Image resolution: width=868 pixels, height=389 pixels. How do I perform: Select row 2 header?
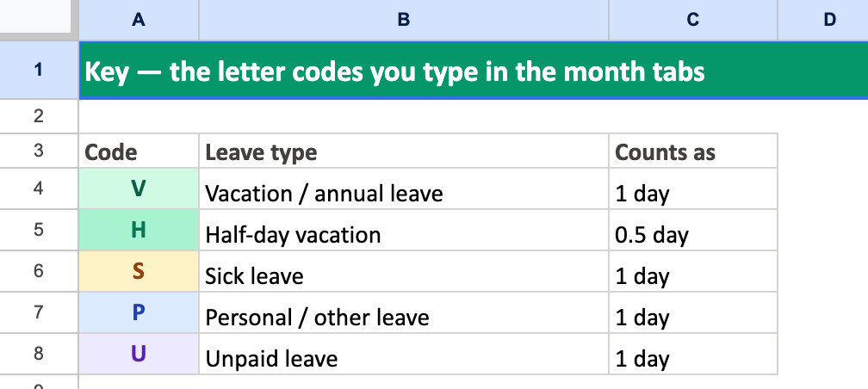coord(39,116)
